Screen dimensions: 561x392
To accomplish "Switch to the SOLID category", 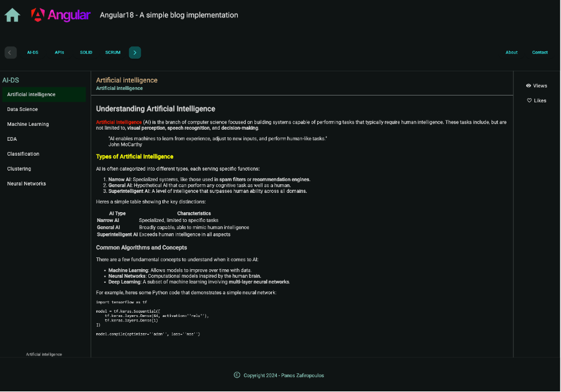I will tap(86, 53).
